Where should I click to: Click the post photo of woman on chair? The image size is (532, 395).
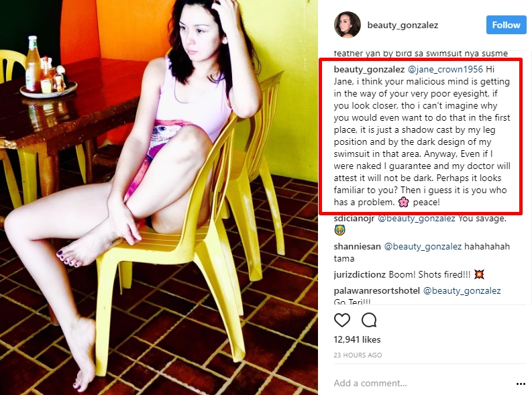coord(159,197)
